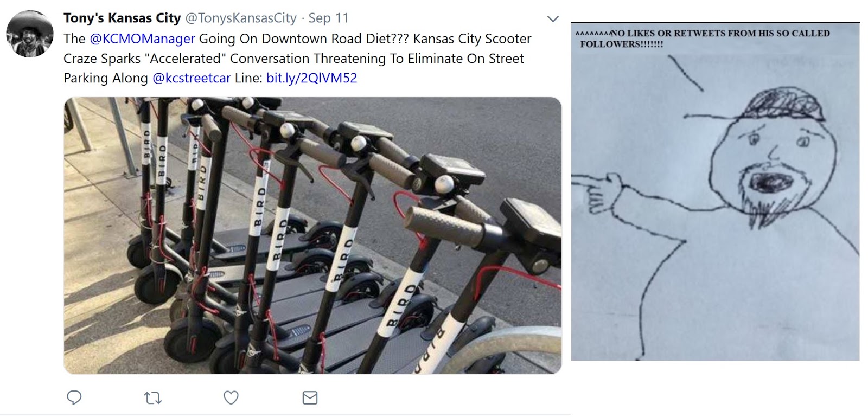Reply to the tweet using the speech bubble icon
Screen dimensions: 868x417
click(x=74, y=397)
